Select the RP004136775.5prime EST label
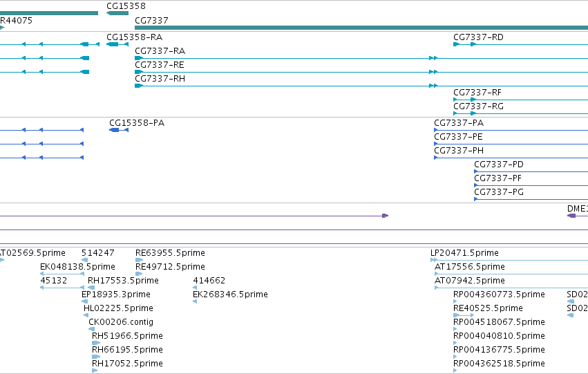The image size is (588, 374). coord(499,350)
